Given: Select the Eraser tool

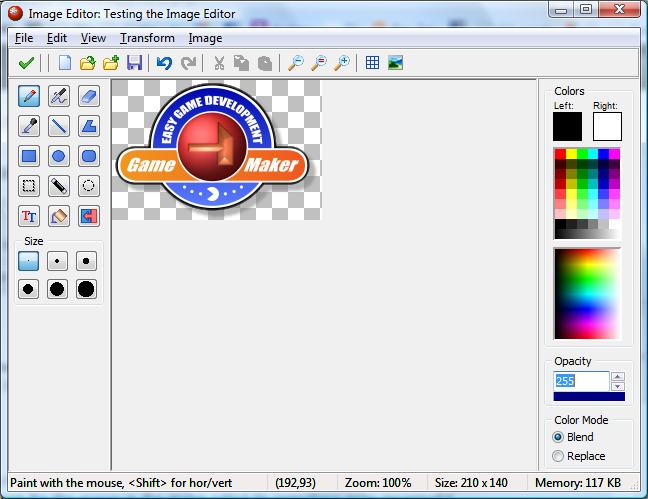Looking at the screenshot, I should point(89,96).
